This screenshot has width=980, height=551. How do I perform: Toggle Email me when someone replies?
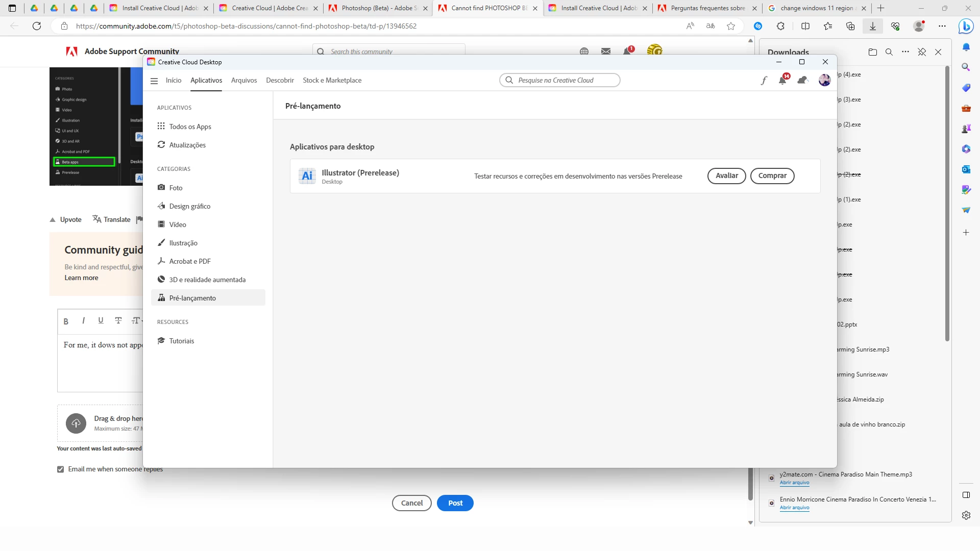click(61, 469)
